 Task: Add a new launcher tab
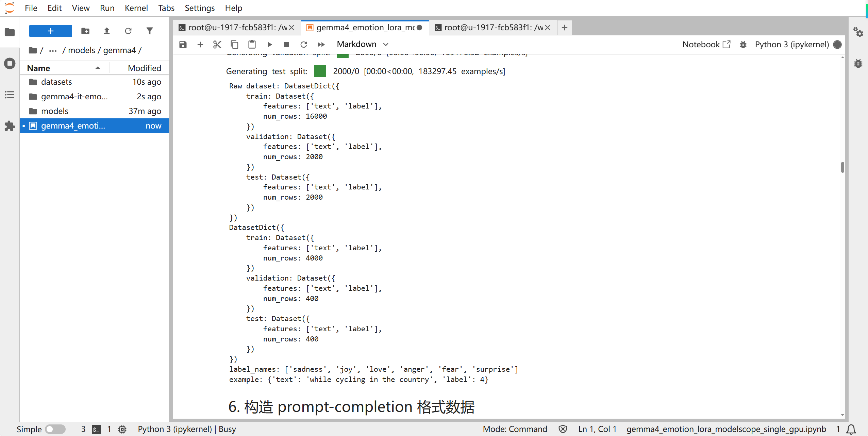coord(565,28)
